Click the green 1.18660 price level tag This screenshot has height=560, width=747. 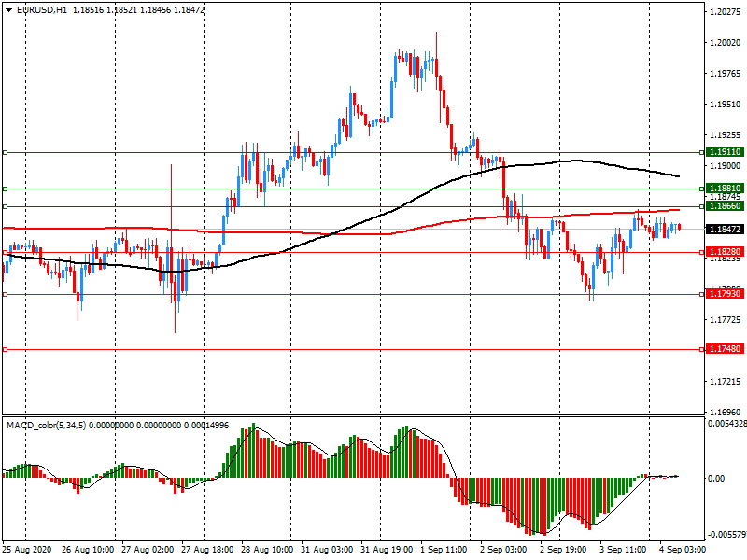pyautogui.click(x=725, y=205)
